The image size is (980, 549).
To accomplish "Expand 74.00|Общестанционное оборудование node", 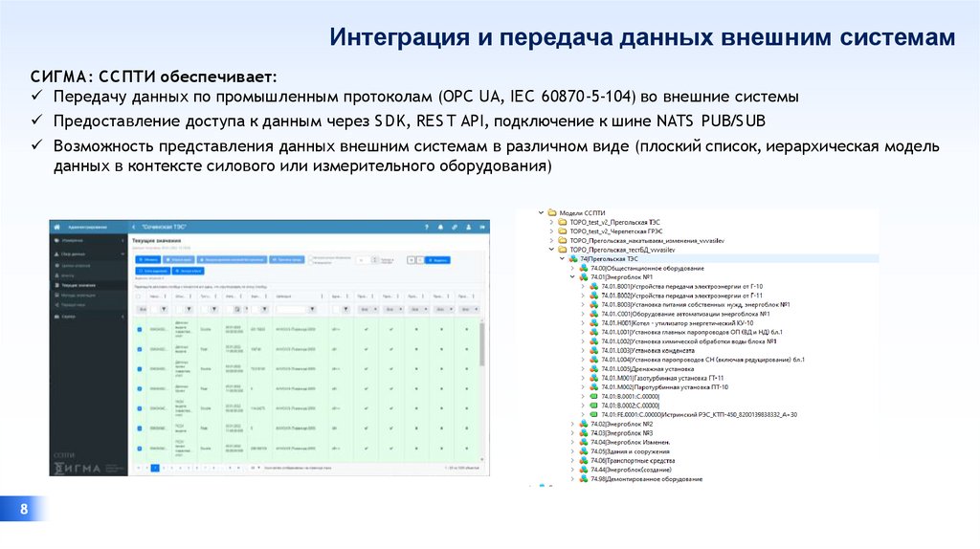I will pyautogui.click(x=572, y=268).
